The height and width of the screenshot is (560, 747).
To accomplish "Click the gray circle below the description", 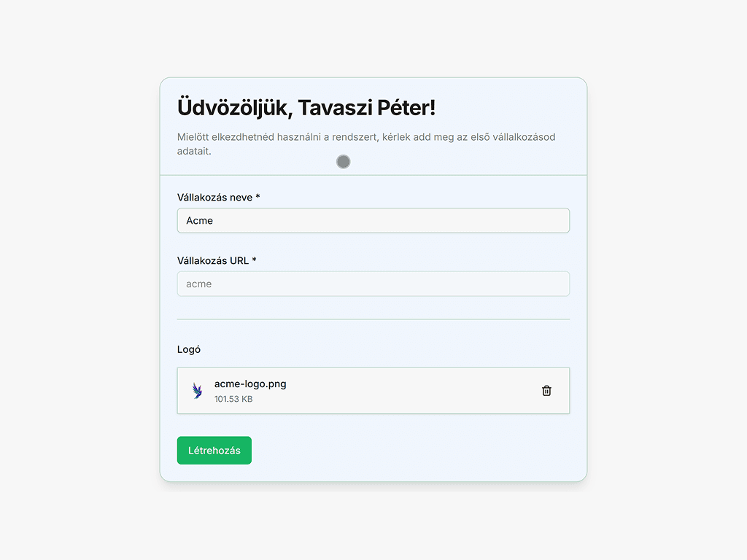I will coord(344,162).
